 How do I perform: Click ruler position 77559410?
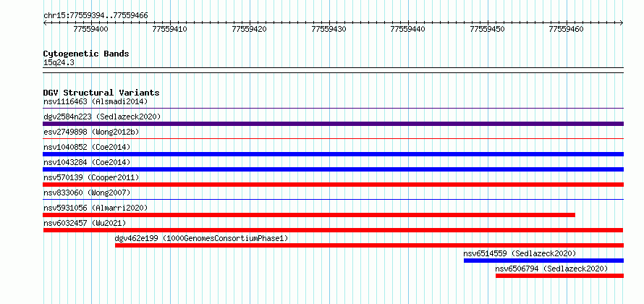point(169,29)
